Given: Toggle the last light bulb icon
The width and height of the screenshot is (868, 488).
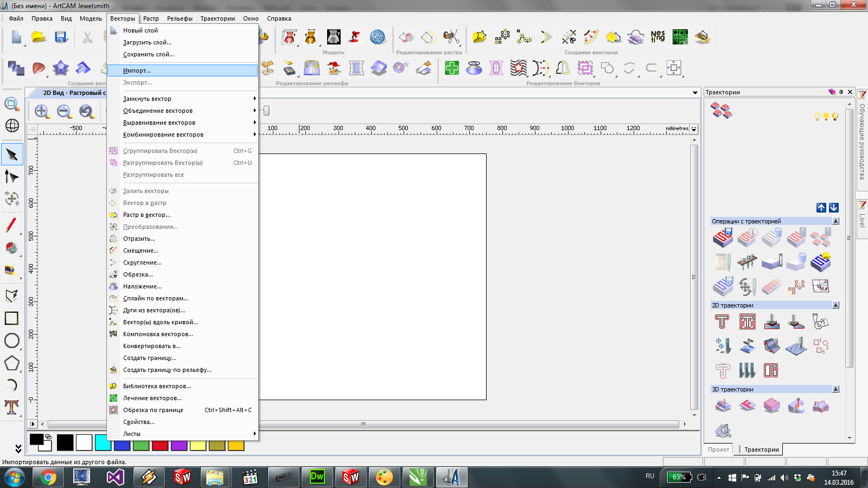Looking at the screenshot, I should (835, 117).
